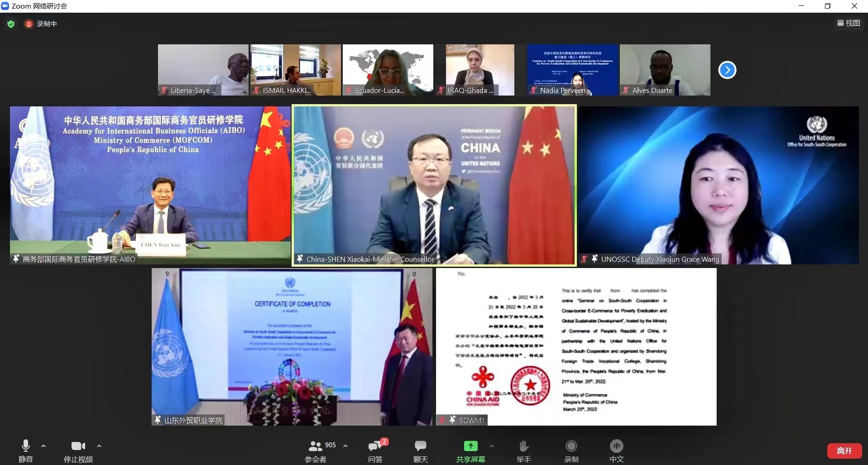Select Alves Duarte participant thumbnail
Image resolution: width=868 pixels, height=465 pixels.
click(665, 70)
